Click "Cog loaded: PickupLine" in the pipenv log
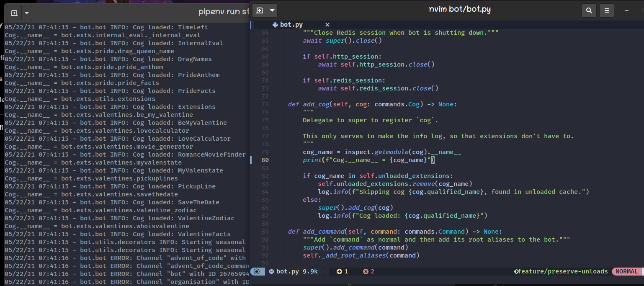Screen dimensions: 644x286 tap(174, 186)
